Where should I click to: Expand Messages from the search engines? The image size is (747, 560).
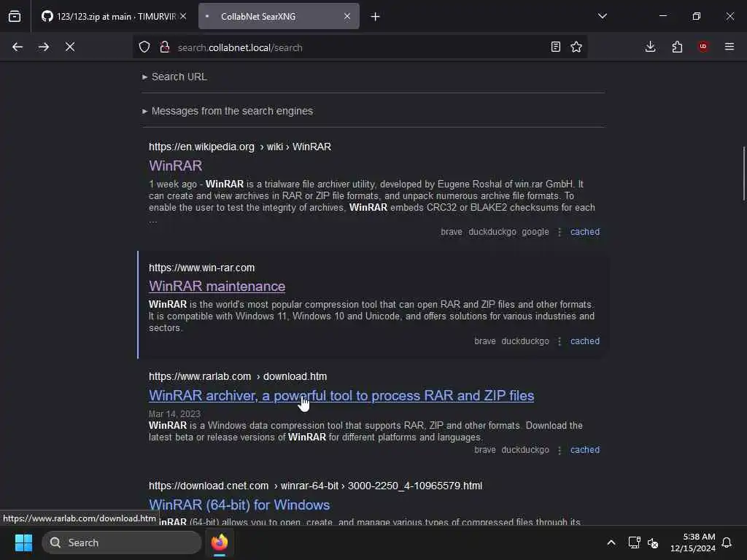coord(228,111)
